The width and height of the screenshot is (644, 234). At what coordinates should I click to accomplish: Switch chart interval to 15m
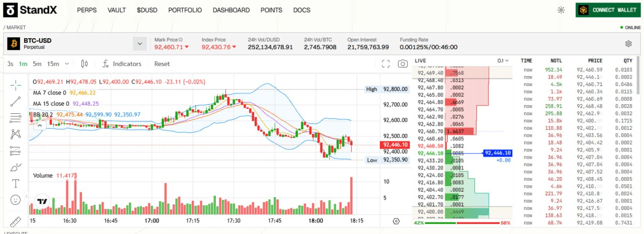click(53, 64)
